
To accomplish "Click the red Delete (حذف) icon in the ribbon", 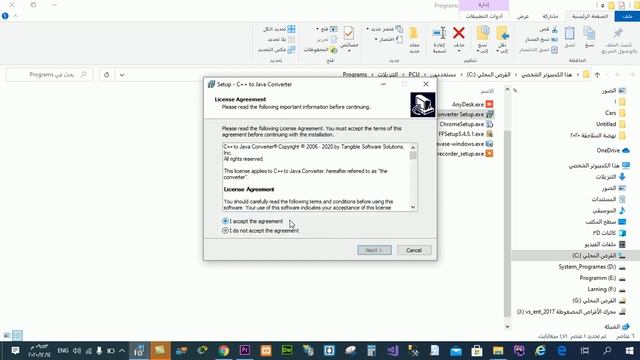I will [459, 33].
